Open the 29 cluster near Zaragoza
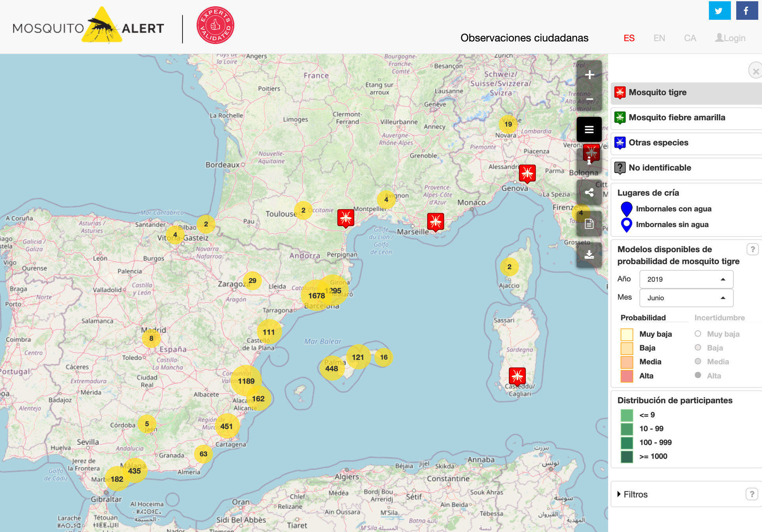Screen dimensions: 762x532 252,281
